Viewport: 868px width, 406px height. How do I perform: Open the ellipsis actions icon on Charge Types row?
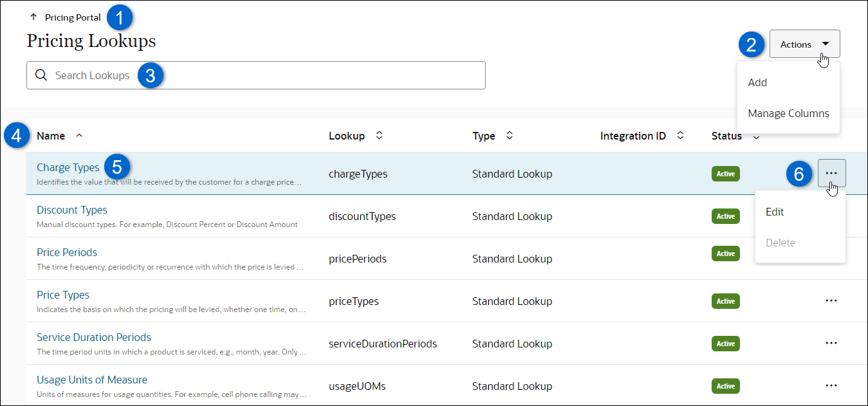[x=831, y=173]
